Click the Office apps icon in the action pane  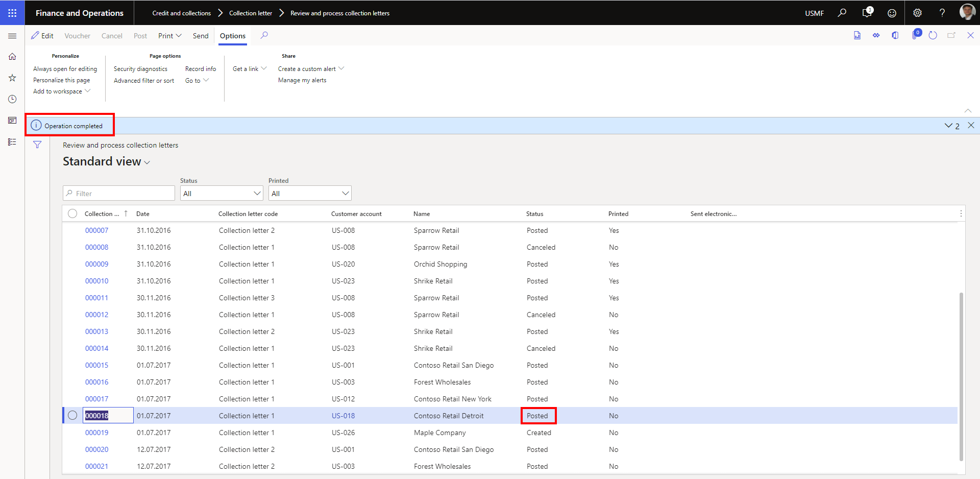pos(895,35)
